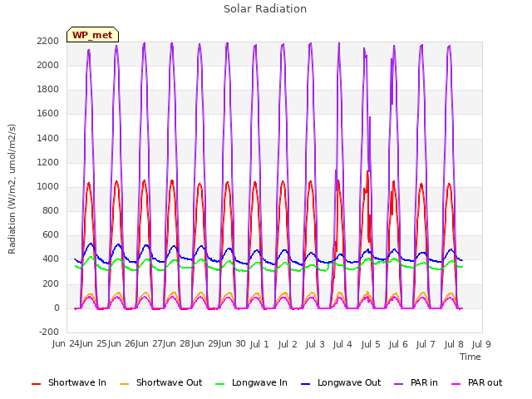Click the 1400 y-axis tick label

click(48, 138)
